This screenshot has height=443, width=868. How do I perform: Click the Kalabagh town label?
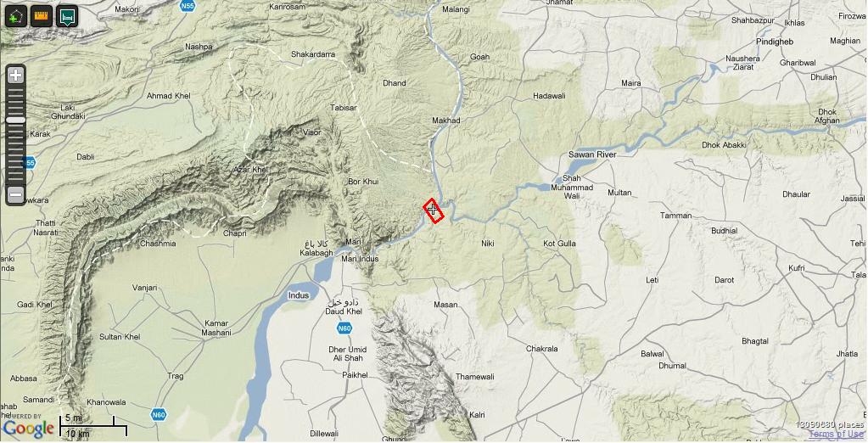(x=316, y=253)
